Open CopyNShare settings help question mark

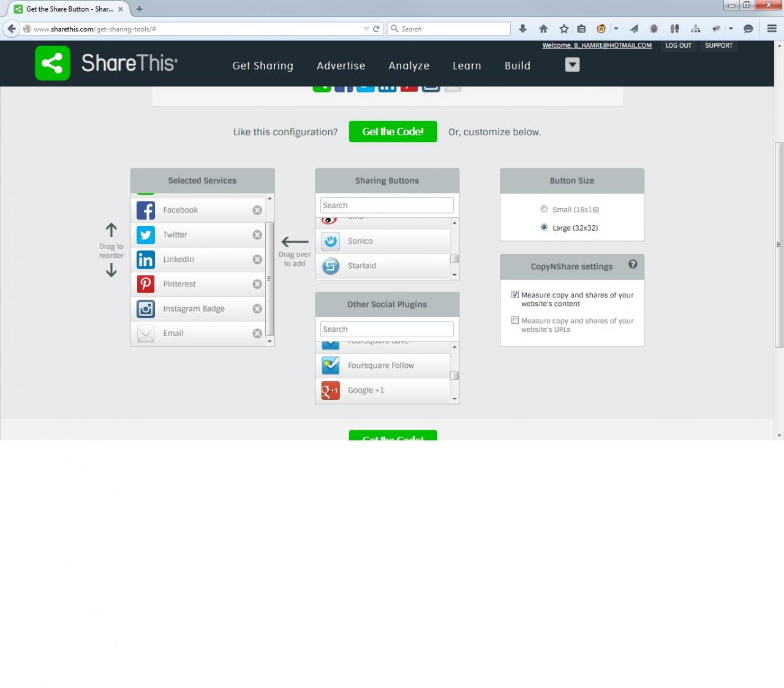coord(633,264)
